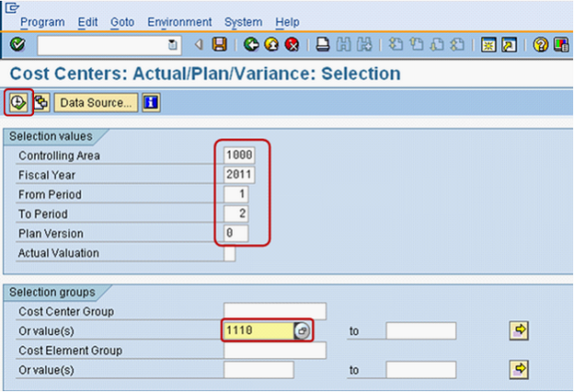Click the Data Source... button
The image size is (574, 392).
[x=96, y=102]
